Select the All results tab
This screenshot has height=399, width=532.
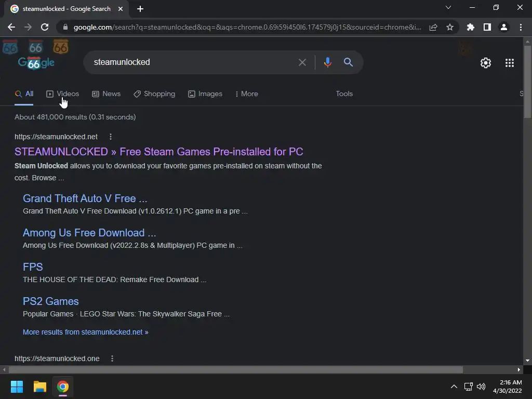[x=24, y=94]
